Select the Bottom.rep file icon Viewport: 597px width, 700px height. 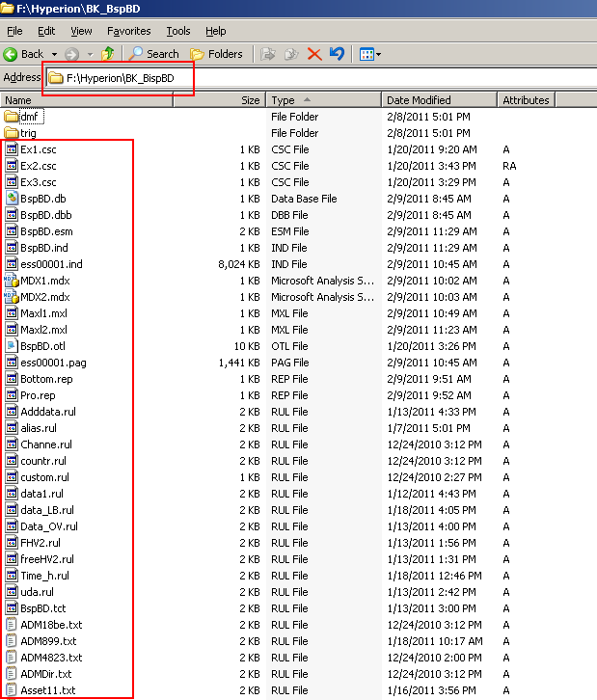pos(12,379)
